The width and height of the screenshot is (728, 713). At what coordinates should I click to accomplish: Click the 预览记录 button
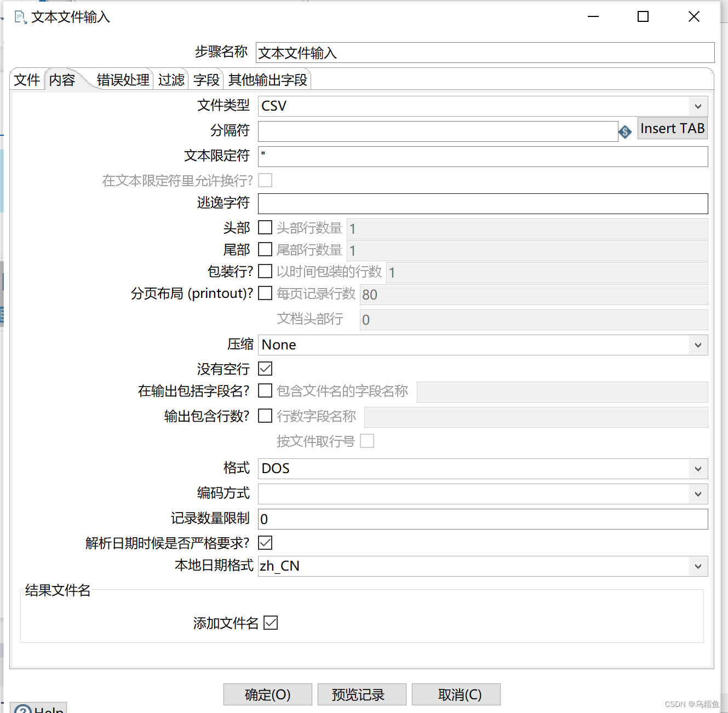[x=362, y=694]
